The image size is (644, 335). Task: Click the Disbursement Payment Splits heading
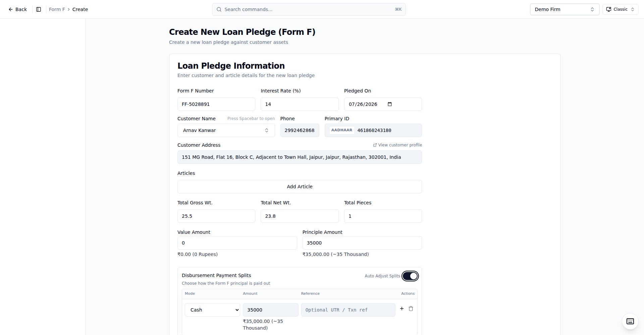(x=216, y=275)
